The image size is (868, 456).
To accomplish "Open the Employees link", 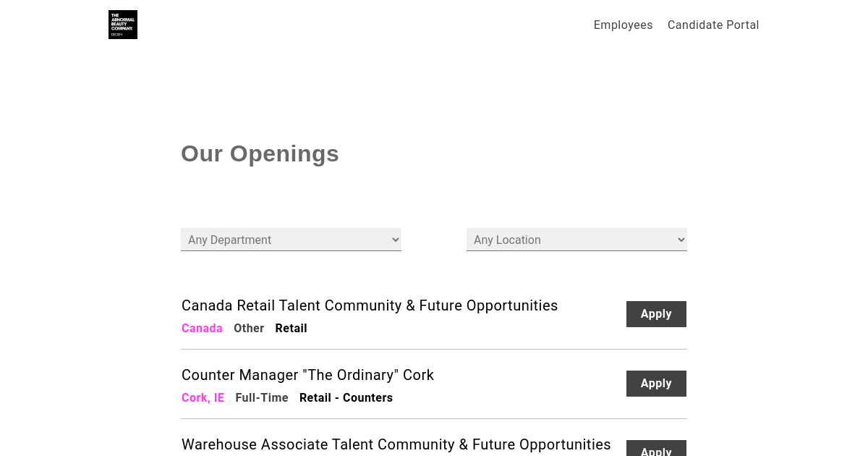I will click(x=623, y=25).
